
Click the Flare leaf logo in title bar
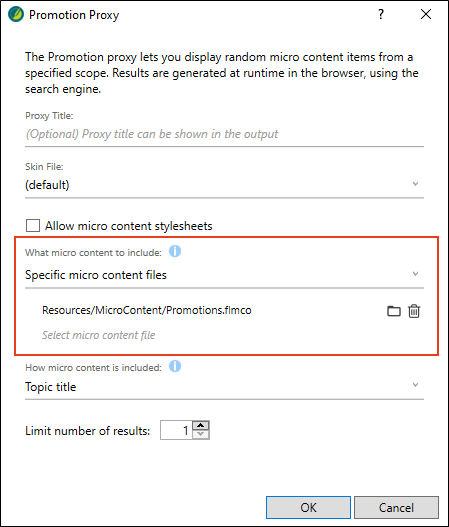[16, 14]
